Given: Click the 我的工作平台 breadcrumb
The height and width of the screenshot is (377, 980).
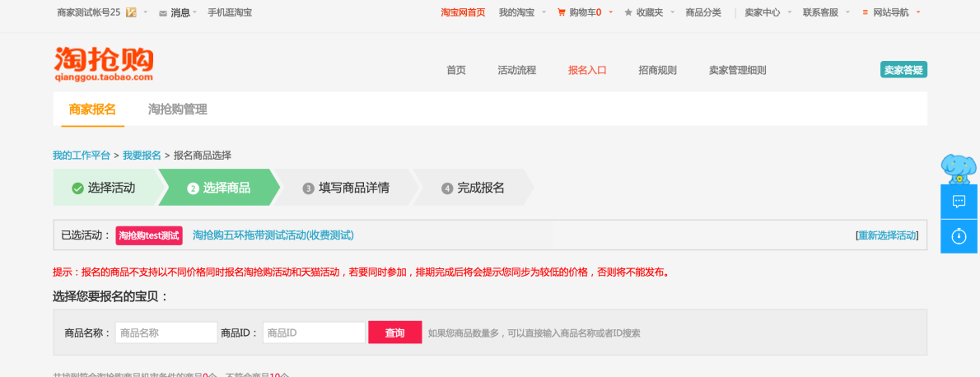Looking at the screenshot, I should [82, 155].
